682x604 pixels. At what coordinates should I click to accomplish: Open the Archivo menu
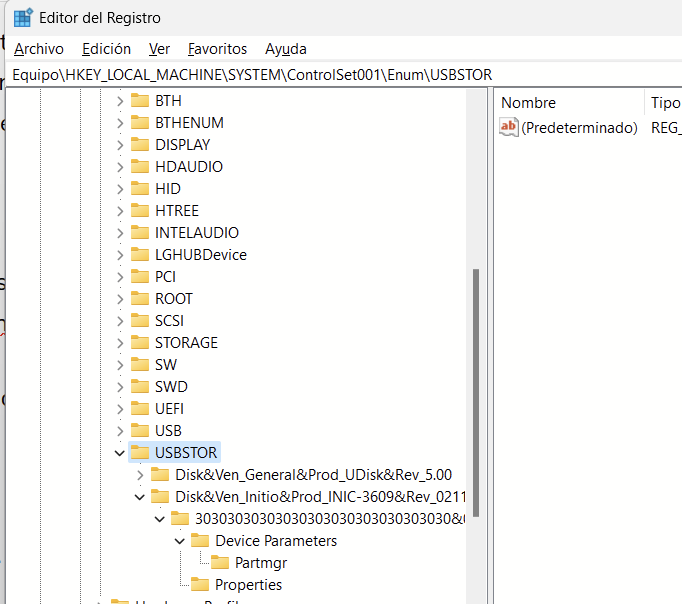(39, 48)
